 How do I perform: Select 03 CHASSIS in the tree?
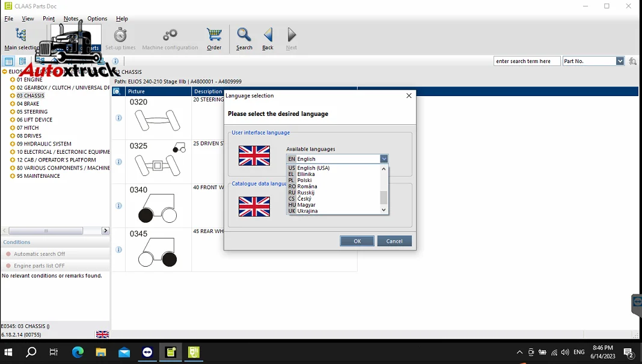point(30,96)
